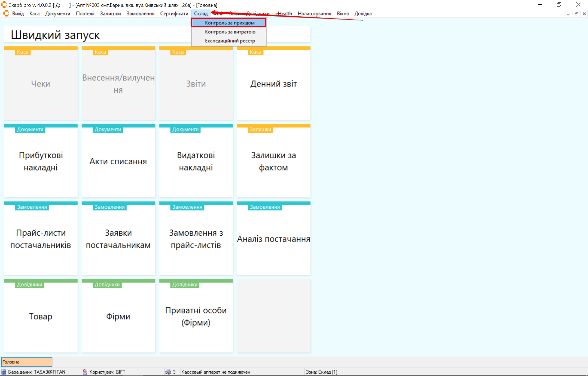Click the Скарб logo icon beside Вихід
This screenshot has height=376, width=588.
point(6,13)
